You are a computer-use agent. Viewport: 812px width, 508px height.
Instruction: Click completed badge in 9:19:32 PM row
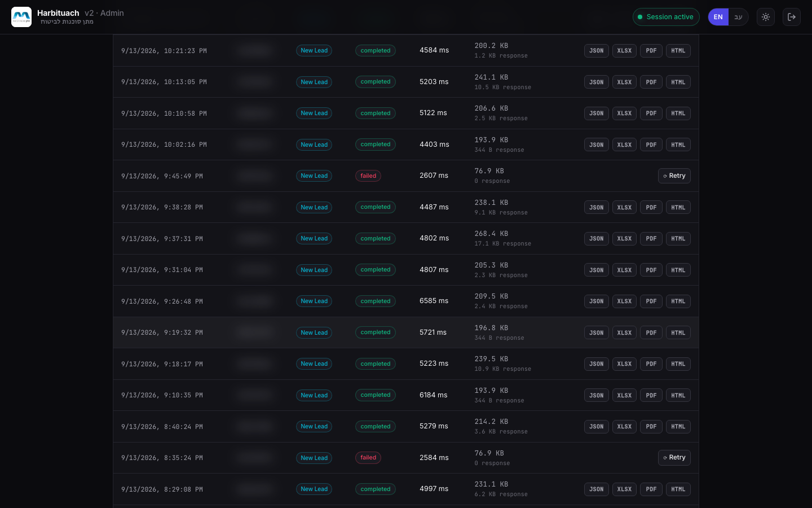point(376,332)
